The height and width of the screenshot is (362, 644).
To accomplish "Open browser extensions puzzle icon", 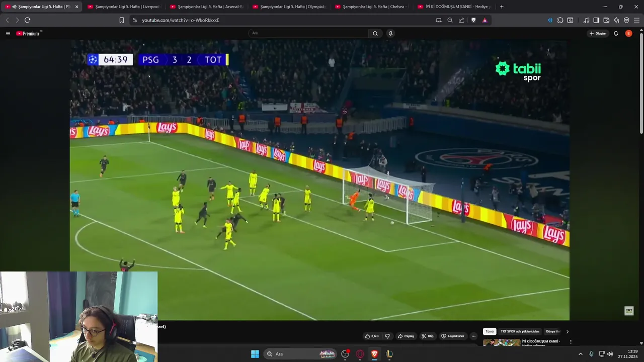I will pyautogui.click(x=560, y=20).
